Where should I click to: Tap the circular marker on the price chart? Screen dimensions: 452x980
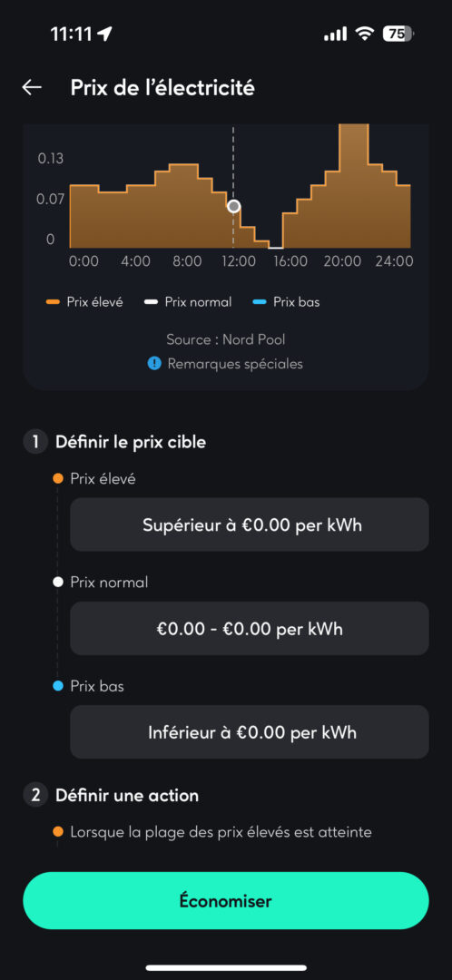pyautogui.click(x=234, y=206)
